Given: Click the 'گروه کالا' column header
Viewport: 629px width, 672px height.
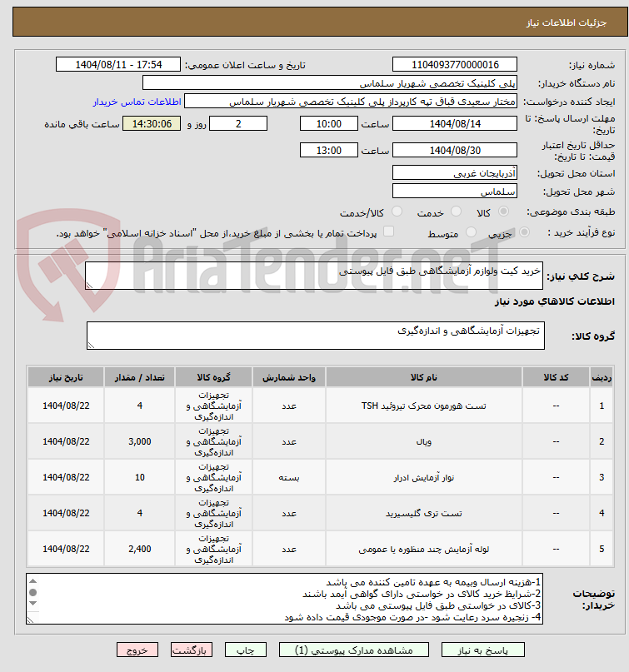Looking at the screenshot, I should tap(213, 377).
